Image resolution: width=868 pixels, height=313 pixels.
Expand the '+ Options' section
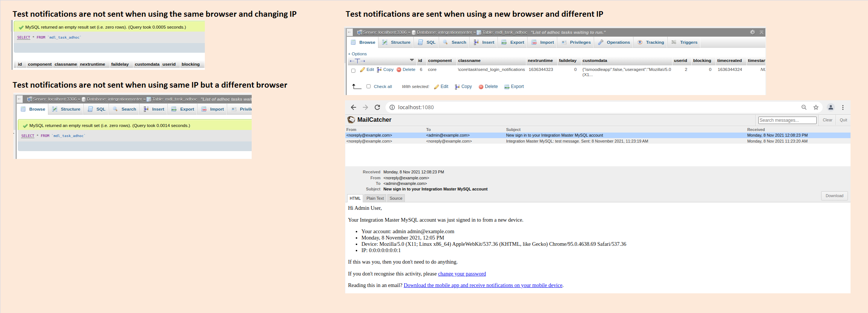coord(357,54)
